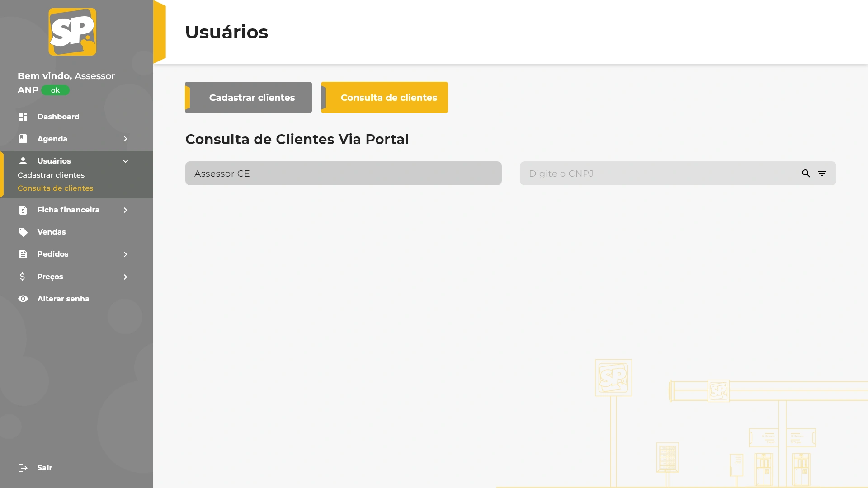Click the Ficha financeira document icon
The height and width of the screenshot is (488, 868).
click(23, 210)
